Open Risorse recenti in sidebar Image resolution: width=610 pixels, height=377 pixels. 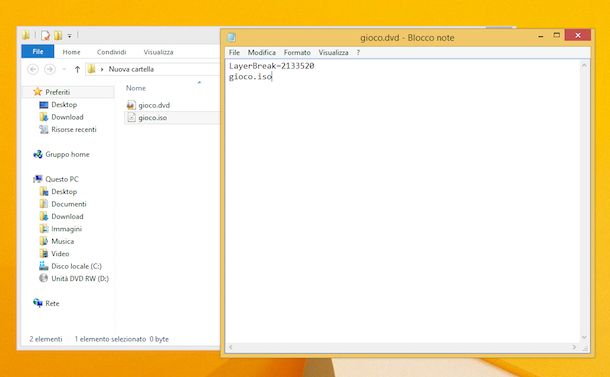click(74, 130)
